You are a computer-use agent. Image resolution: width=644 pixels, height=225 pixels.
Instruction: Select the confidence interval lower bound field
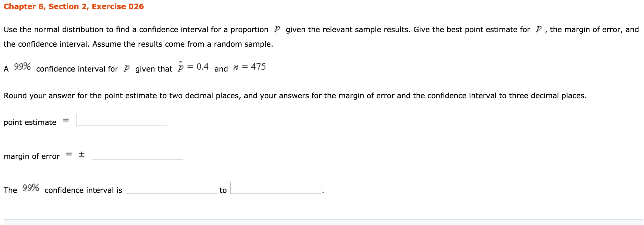click(171, 188)
